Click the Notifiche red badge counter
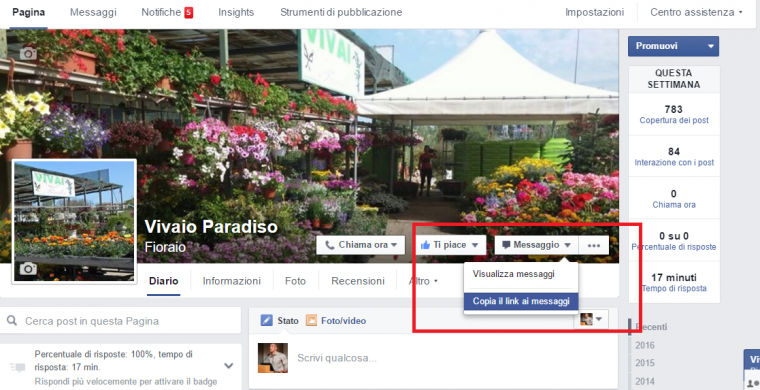The image size is (760, 390). click(189, 13)
